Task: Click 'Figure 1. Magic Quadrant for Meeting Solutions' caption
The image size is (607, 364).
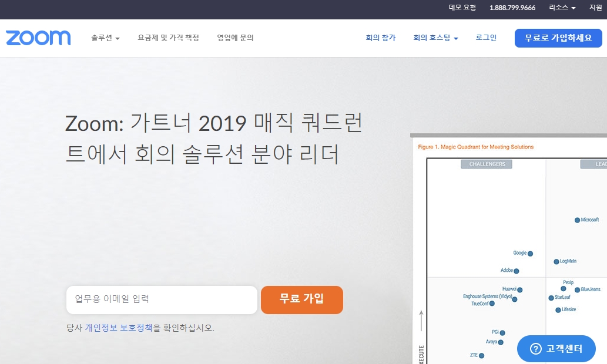Action: 476,147
